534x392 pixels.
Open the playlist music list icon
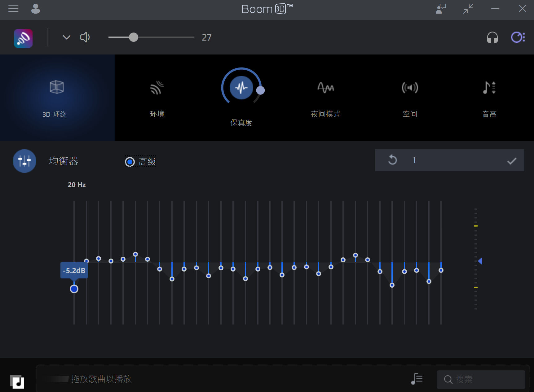coord(417,379)
